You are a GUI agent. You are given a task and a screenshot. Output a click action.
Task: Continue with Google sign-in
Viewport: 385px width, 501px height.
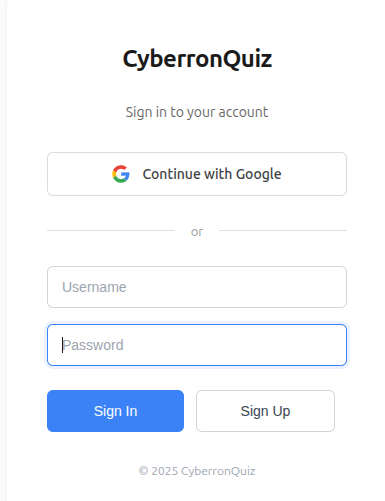[x=197, y=174]
